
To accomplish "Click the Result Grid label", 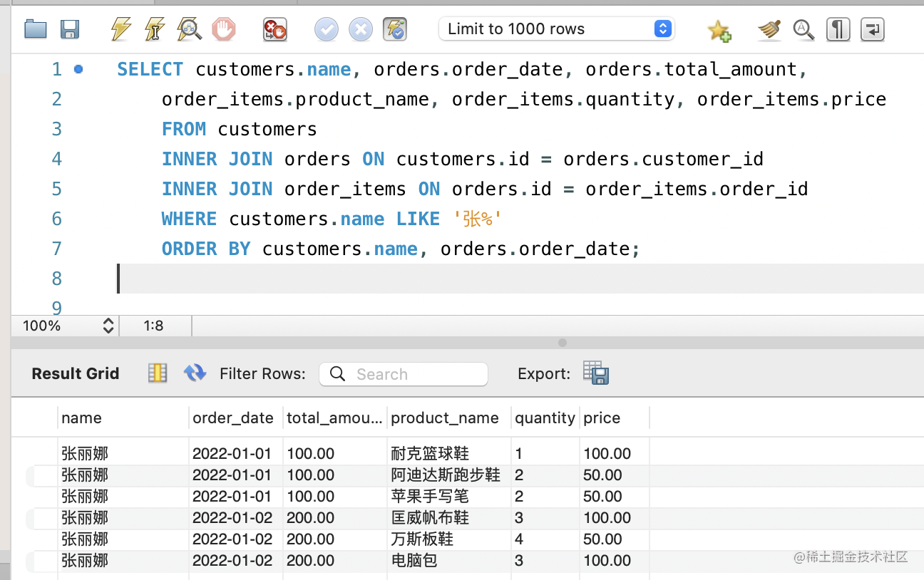I will [x=76, y=374].
